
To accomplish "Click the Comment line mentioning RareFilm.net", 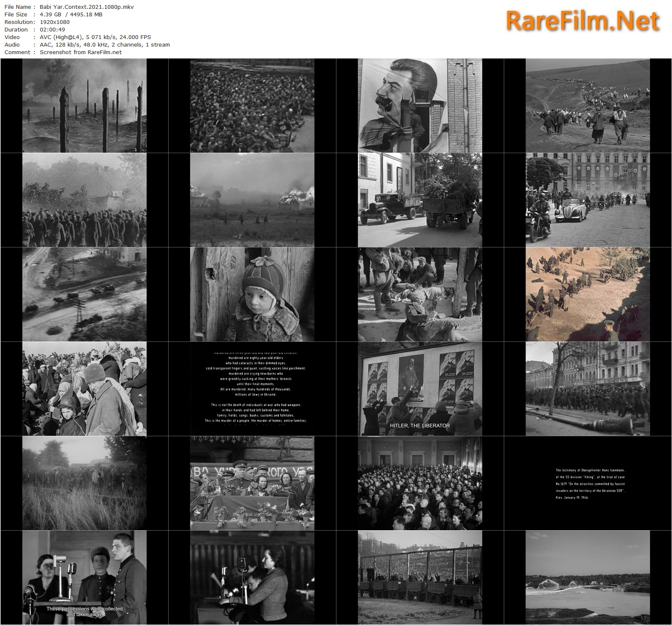I will [x=81, y=52].
